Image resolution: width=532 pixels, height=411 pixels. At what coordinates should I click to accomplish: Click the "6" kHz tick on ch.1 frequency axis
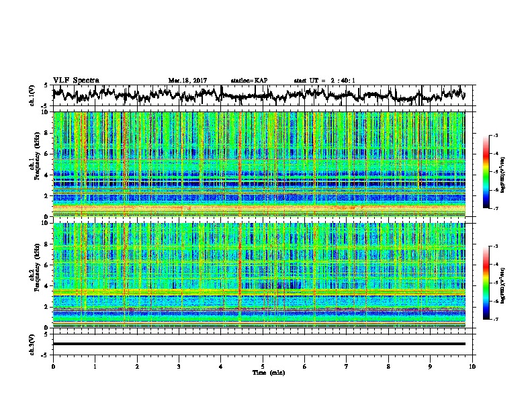48,154
